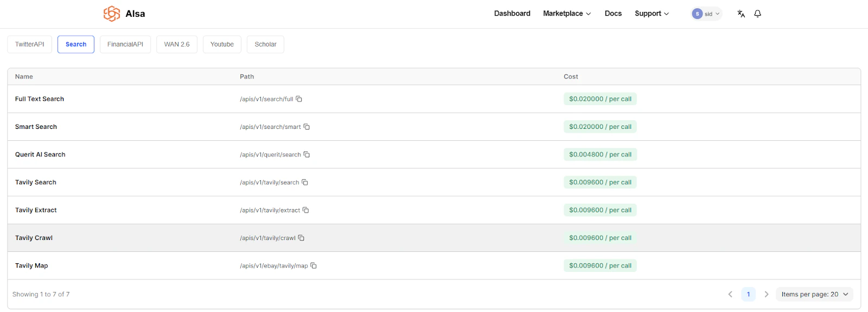Open the notifications bell
The width and height of the screenshot is (868, 312).
coord(758,14)
